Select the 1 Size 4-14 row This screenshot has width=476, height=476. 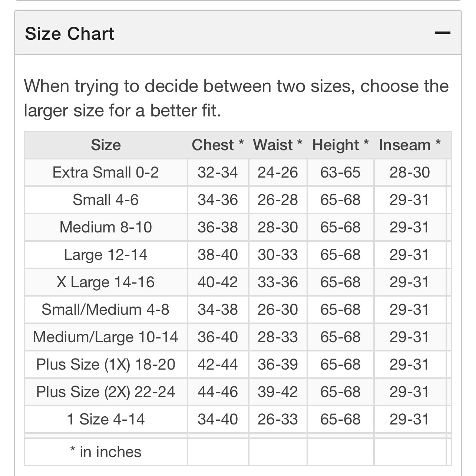238,419
